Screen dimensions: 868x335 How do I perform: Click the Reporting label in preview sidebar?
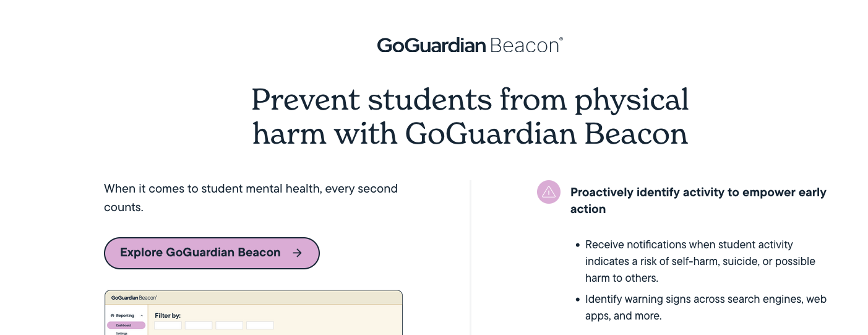(125, 316)
